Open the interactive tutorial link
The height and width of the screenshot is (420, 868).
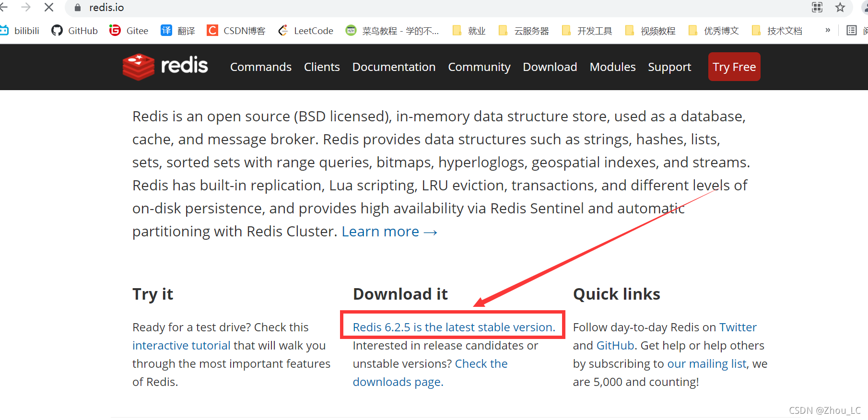(181, 346)
